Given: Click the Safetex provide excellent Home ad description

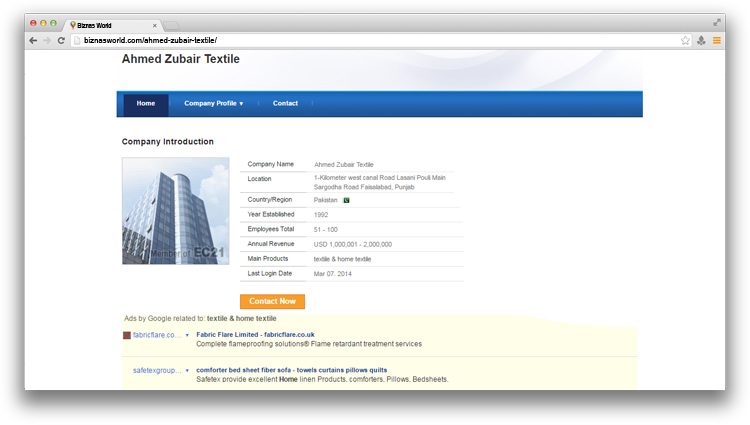Looking at the screenshot, I should (322, 379).
